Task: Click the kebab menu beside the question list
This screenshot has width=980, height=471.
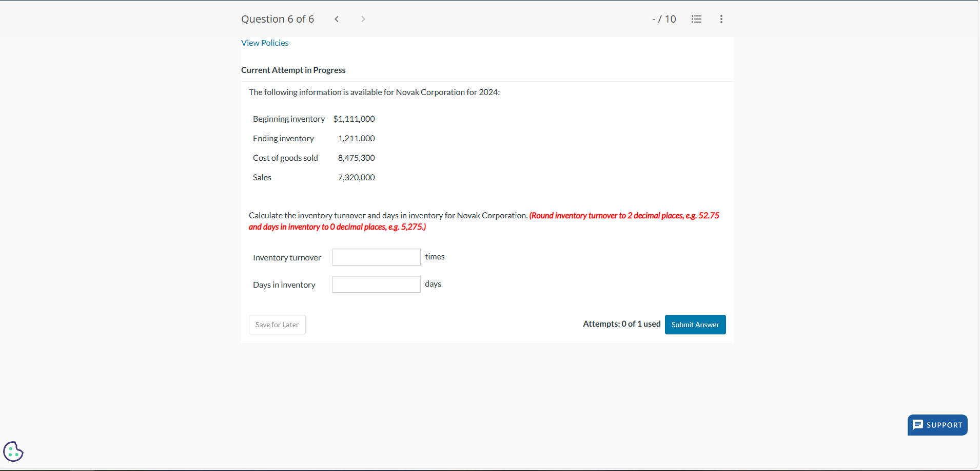Action: pyautogui.click(x=720, y=19)
